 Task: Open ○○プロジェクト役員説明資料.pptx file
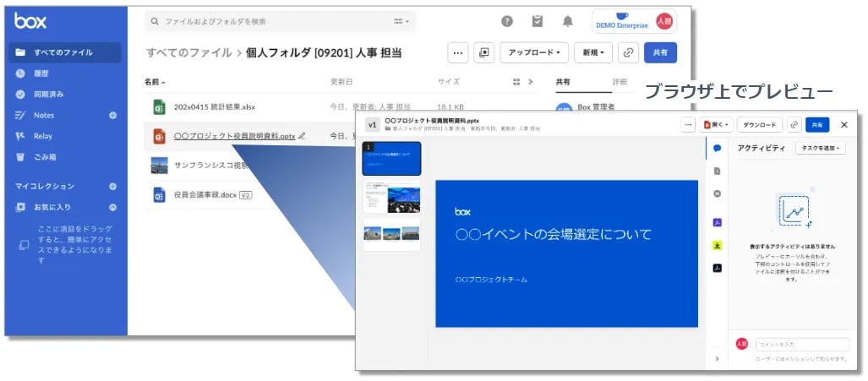(235, 136)
